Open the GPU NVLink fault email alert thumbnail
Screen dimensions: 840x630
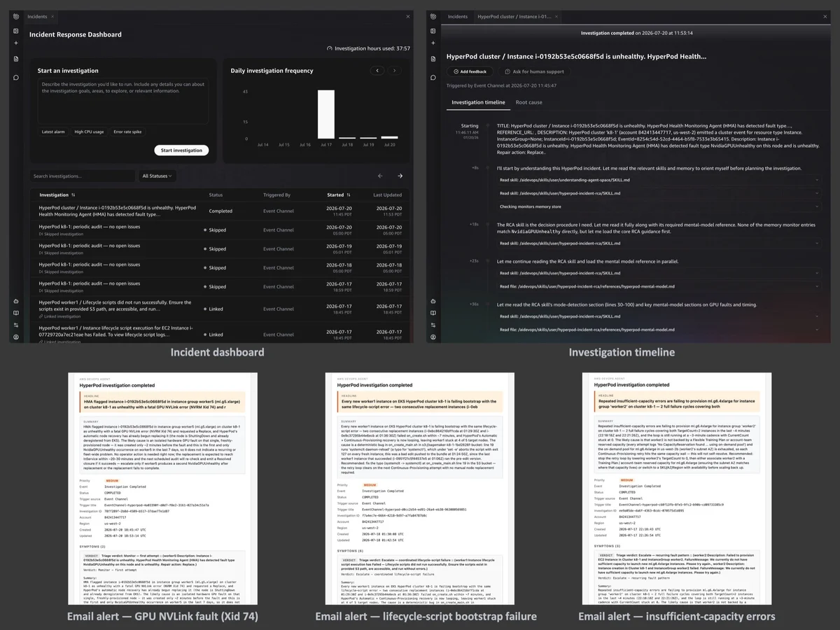tap(162, 489)
